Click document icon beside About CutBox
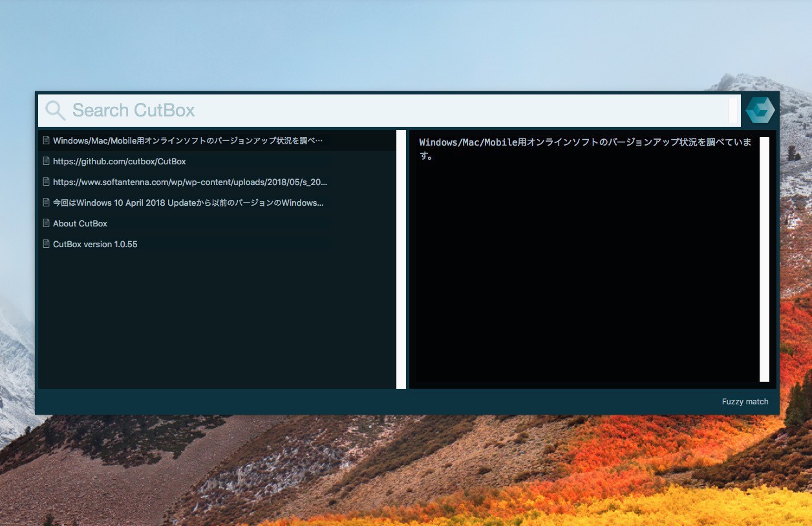This screenshot has width=812, height=526. pos(46,223)
